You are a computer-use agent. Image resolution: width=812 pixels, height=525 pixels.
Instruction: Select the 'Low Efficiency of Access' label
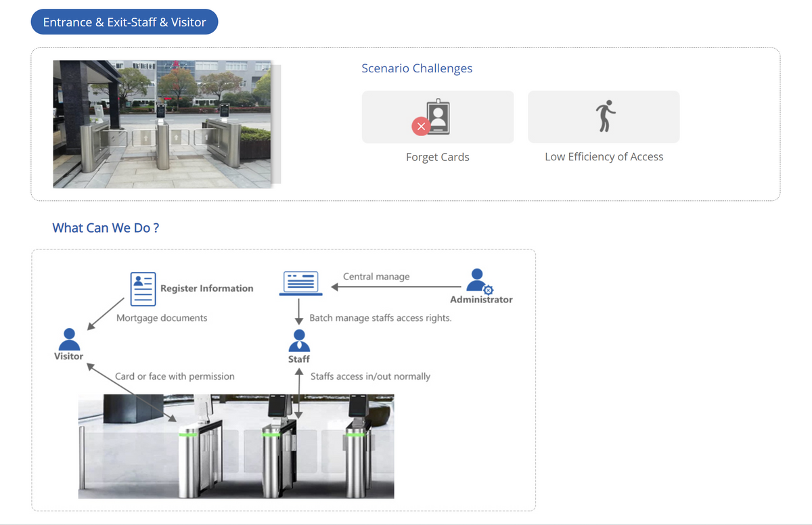[604, 157]
